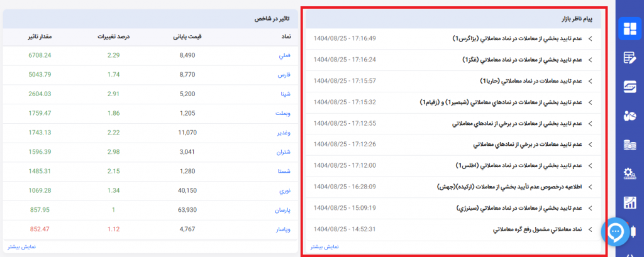Click closing price 40,150

coord(187,190)
